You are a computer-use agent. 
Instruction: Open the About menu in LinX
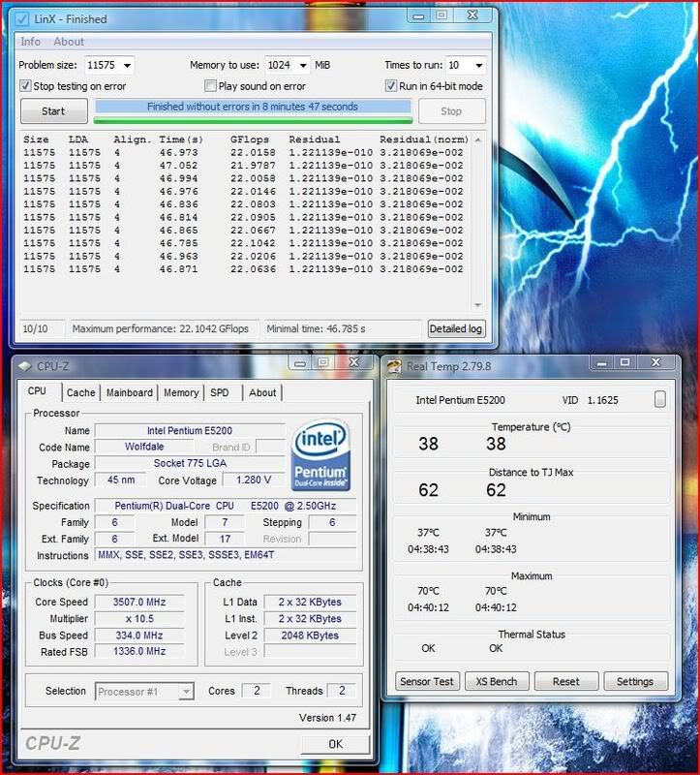point(69,42)
